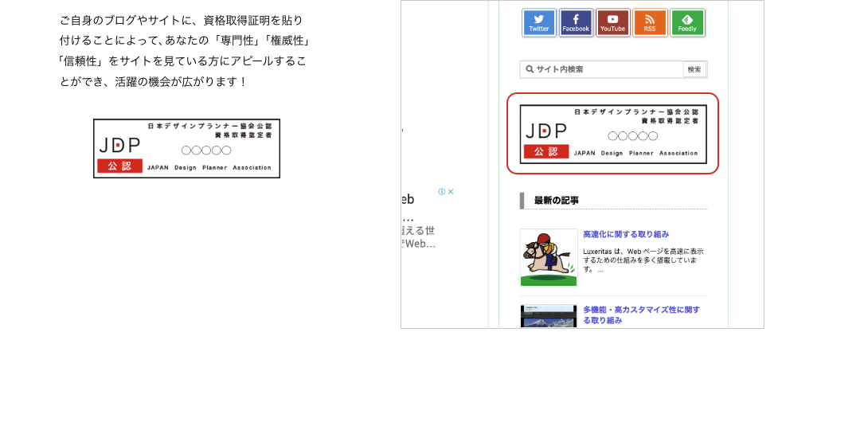This screenshot has height=434, width=868.
Task: Open the ad info icon
Action: [x=442, y=192]
